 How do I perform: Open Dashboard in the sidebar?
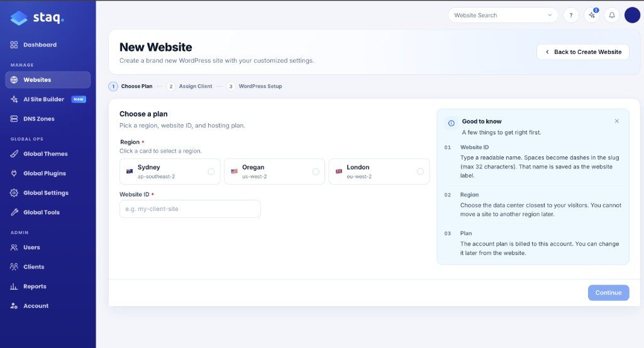click(48, 45)
